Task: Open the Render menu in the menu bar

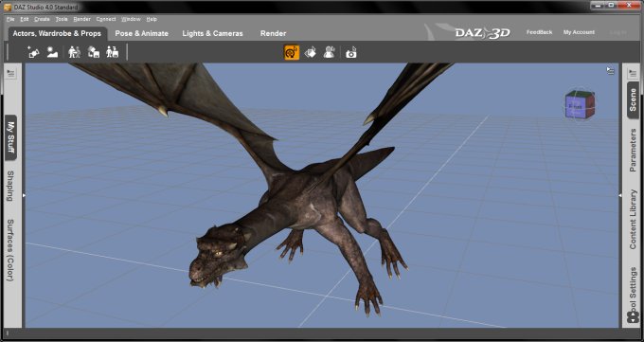Action: (82, 19)
